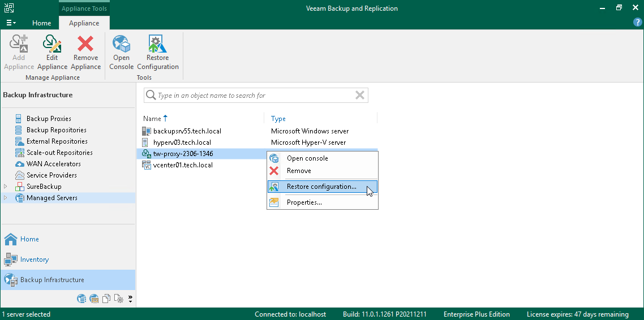This screenshot has height=320, width=644.
Task: Go to the Inventory view
Action: (x=68, y=260)
